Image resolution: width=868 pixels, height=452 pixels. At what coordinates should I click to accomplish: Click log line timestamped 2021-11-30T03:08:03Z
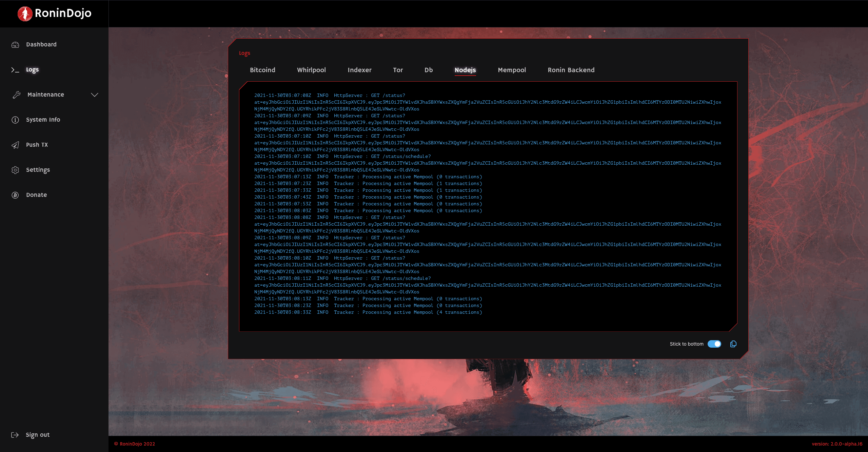368,211
